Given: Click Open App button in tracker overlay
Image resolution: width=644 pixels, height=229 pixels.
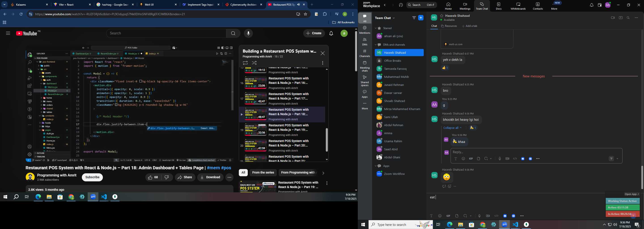Looking at the screenshot, I should pos(632,194).
